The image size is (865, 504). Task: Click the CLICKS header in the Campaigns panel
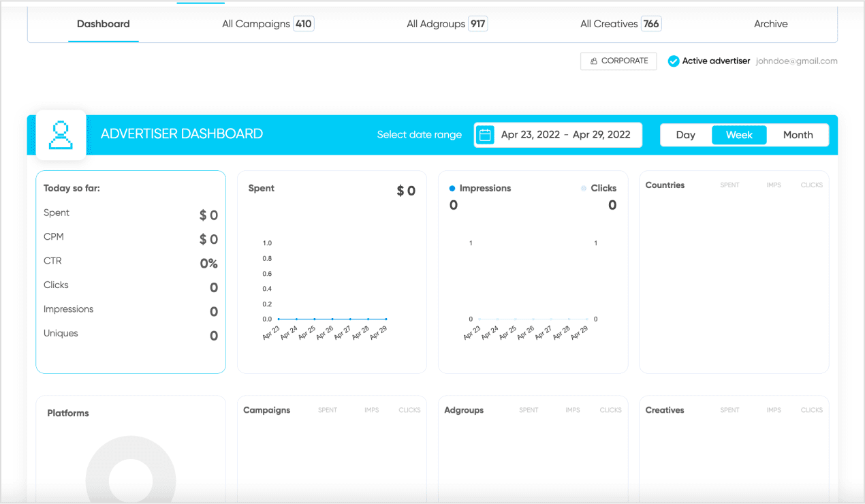point(409,409)
